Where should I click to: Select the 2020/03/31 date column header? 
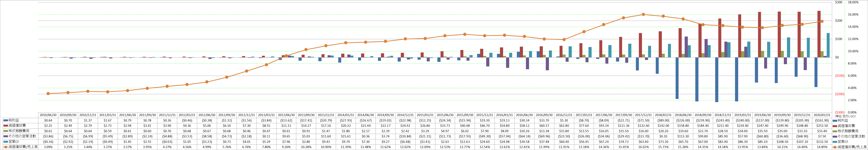point(822,115)
